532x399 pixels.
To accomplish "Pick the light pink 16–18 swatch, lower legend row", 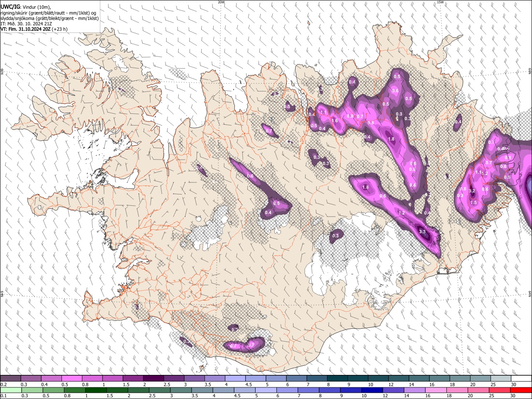I will [x=436, y=390].
